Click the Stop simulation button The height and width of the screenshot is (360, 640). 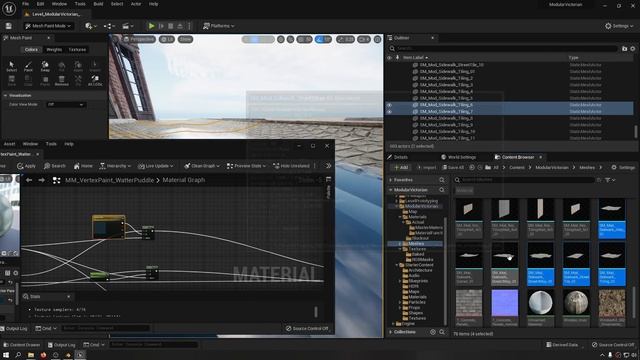171,26
